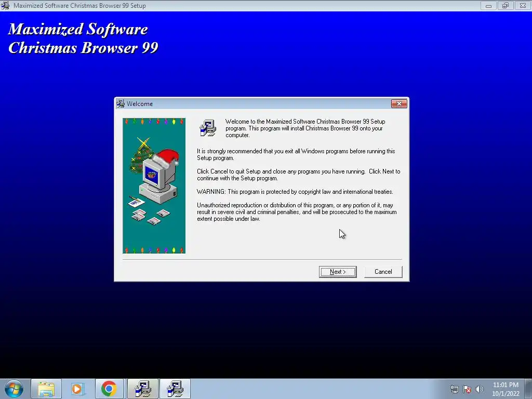Click the Show desktop strip at taskbar end
Image resolution: width=532 pixels, height=399 pixels.
pyautogui.click(x=528, y=389)
